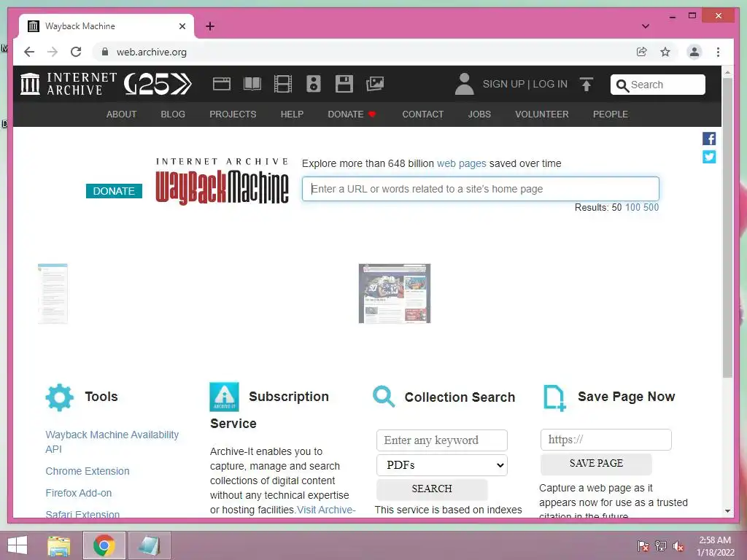The height and width of the screenshot is (560, 747).
Task: Focus the Enter any keyword field
Action: 441,440
